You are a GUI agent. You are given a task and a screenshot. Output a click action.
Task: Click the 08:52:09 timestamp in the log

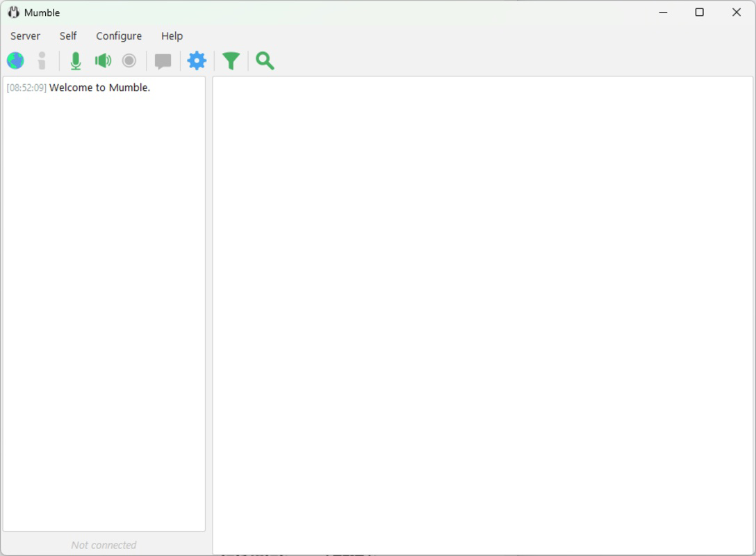point(26,88)
